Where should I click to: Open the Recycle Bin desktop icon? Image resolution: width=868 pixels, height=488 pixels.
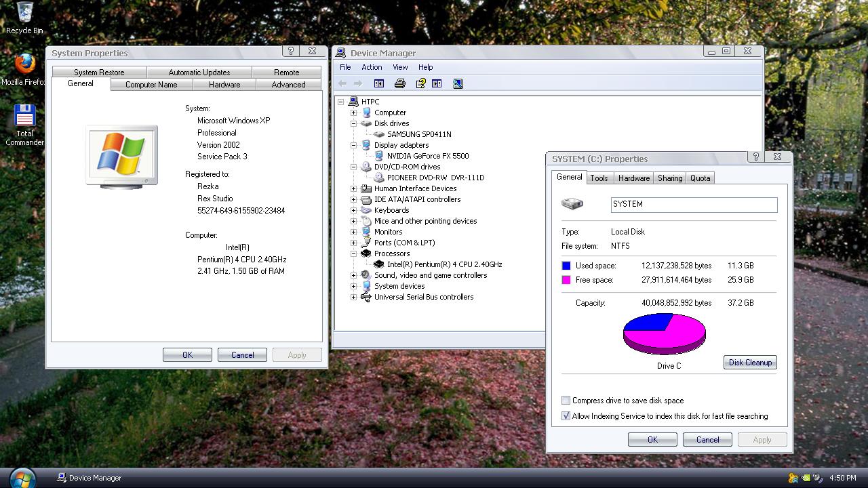[24, 18]
